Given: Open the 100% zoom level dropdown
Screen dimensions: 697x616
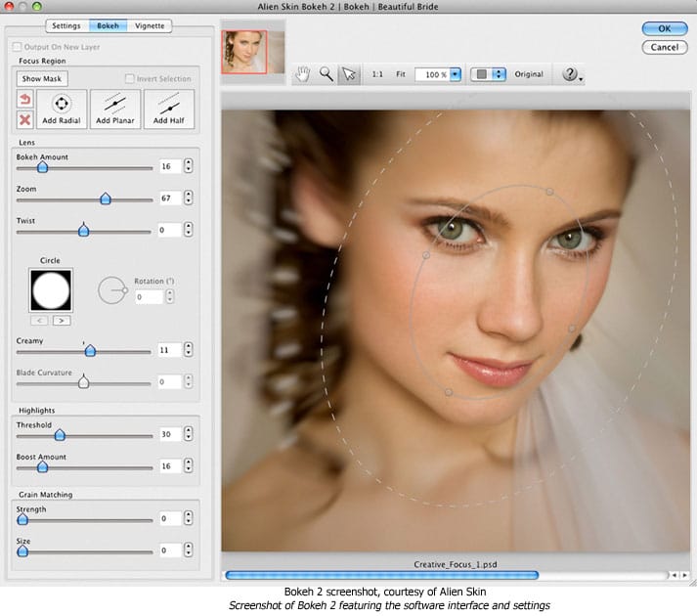Looking at the screenshot, I should coord(455,74).
